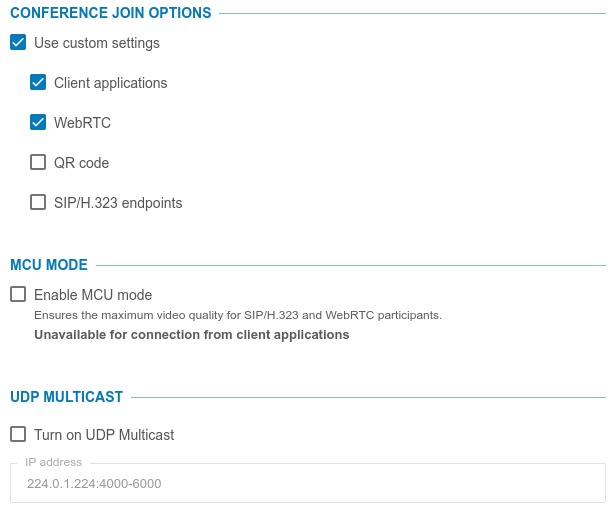Screen dimensions: 616x512
Task: Untick the WebRTC join option checkbox
Action: 38,123
